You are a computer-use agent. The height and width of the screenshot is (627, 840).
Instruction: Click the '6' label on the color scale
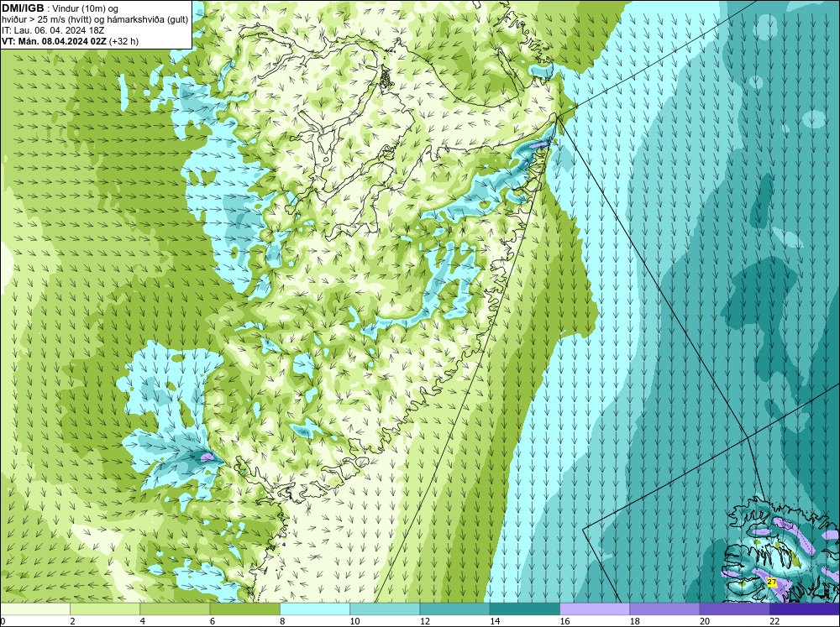[213, 621]
